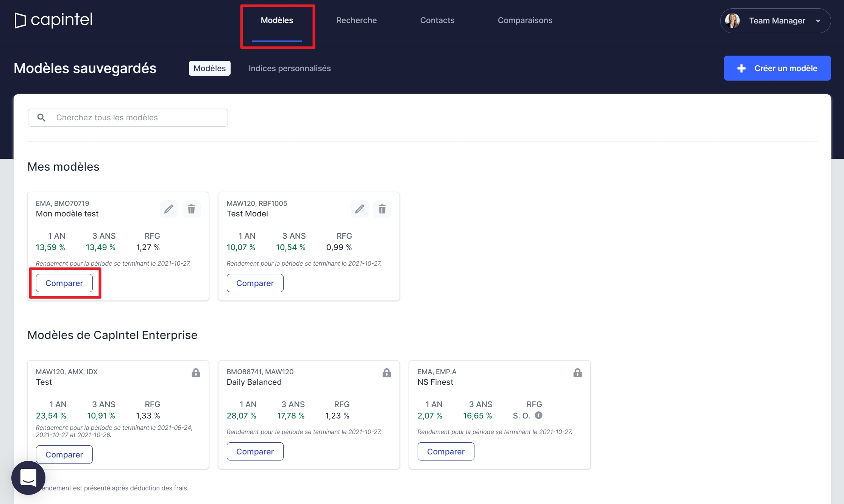The height and width of the screenshot is (504, 844).
Task: Click the lock icon on Daily Balanced
Action: pos(387,373)
